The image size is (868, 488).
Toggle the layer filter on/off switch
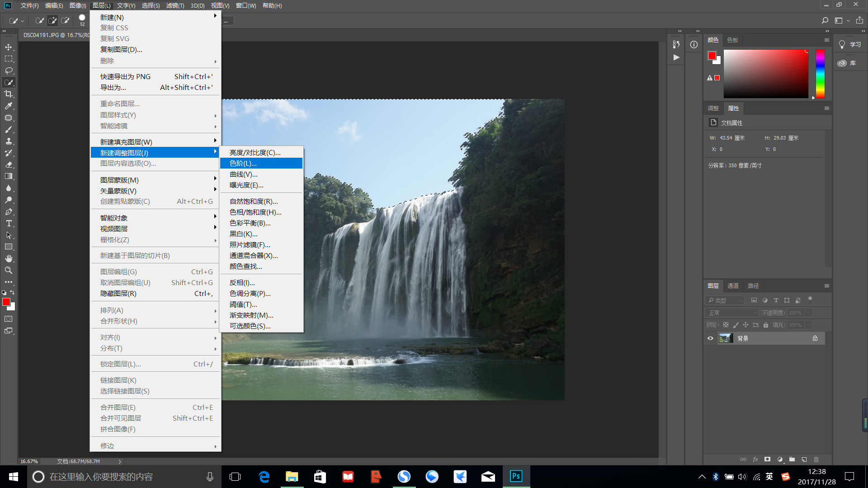tap(810, 299)
